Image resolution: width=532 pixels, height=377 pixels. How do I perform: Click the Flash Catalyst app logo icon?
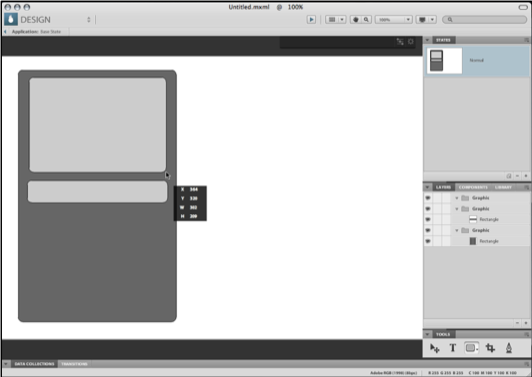click(11, 19)
